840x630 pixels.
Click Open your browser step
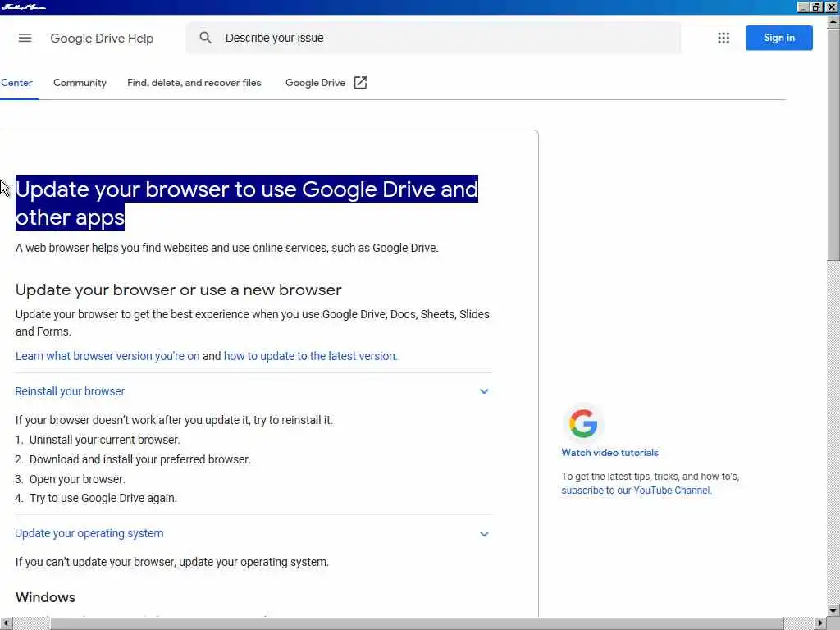tap(76, 479)
